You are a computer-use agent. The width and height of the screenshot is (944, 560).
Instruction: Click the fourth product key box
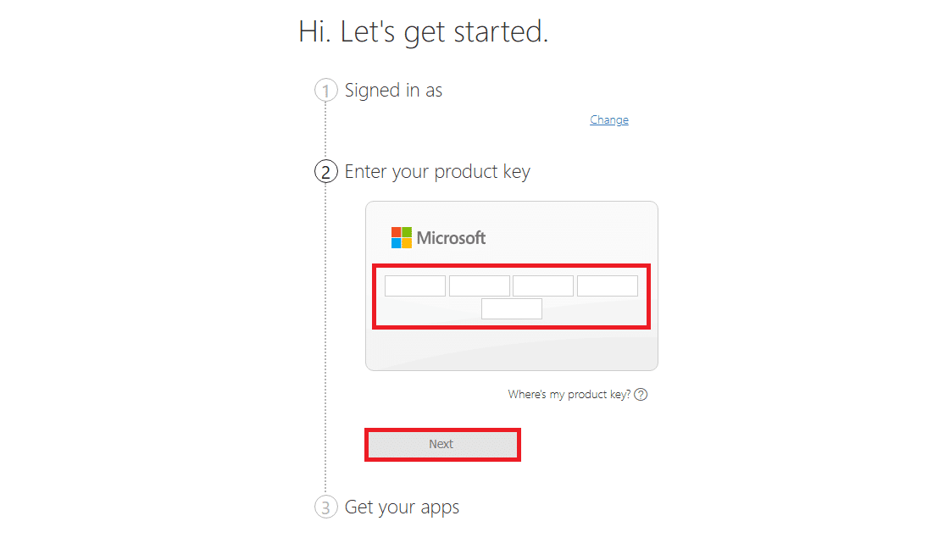tap(608, 286)
